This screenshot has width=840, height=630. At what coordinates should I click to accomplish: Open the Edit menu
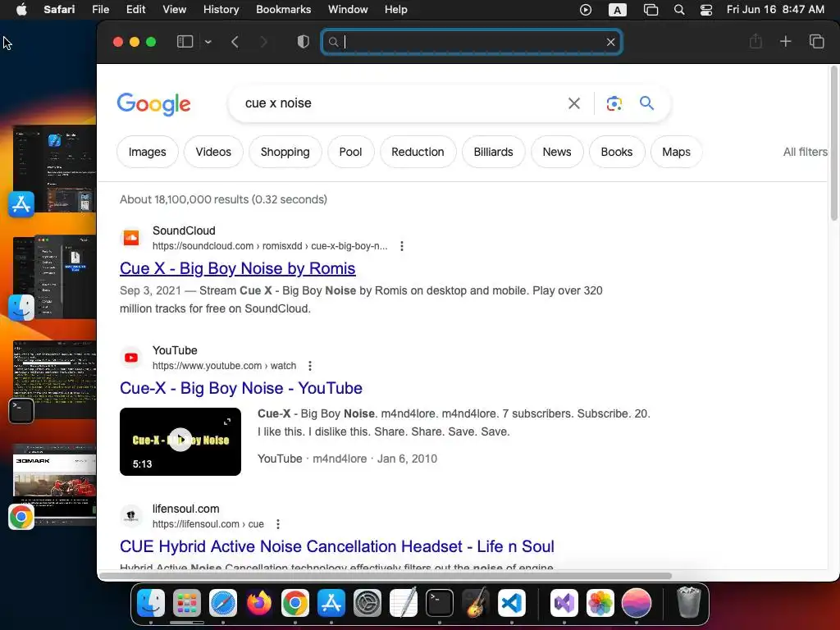(135, 10)
